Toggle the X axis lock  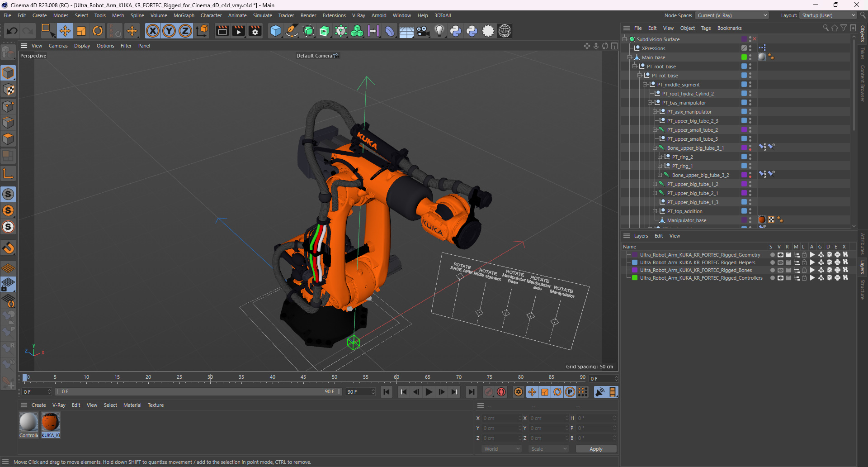pos(153,31)
